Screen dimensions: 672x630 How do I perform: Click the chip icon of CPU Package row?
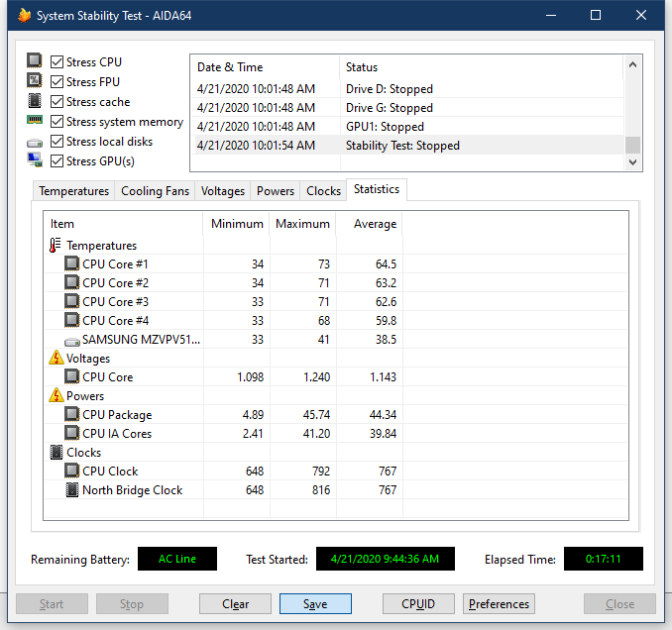71,415
